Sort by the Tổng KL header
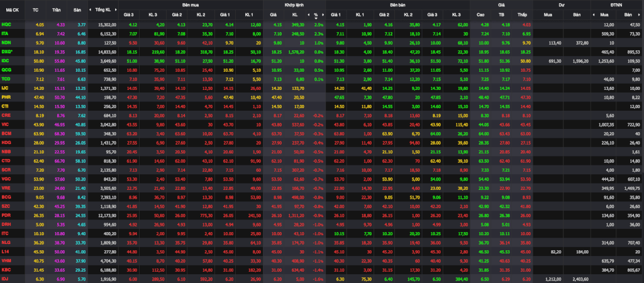Screen dimensions: 644x283 coord(103,9)
